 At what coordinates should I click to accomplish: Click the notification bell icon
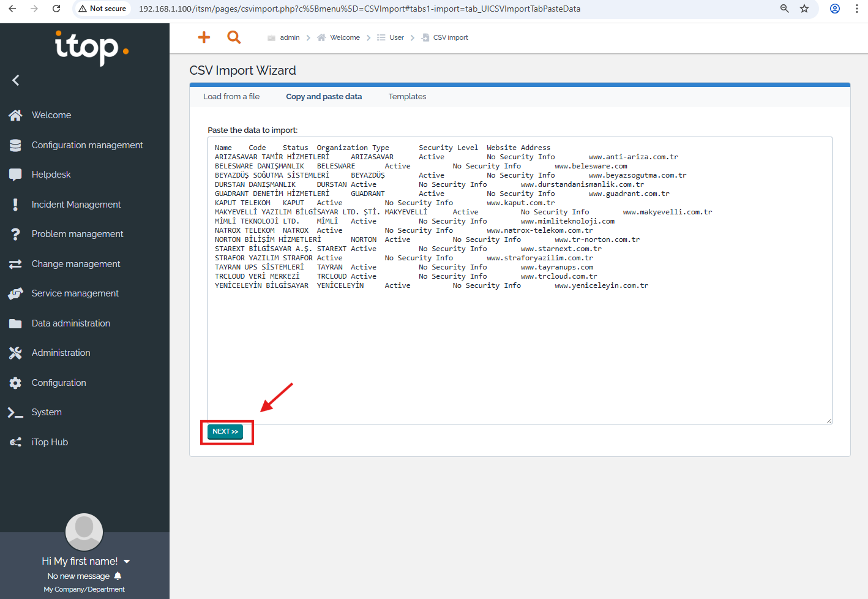tap(118, 576)
